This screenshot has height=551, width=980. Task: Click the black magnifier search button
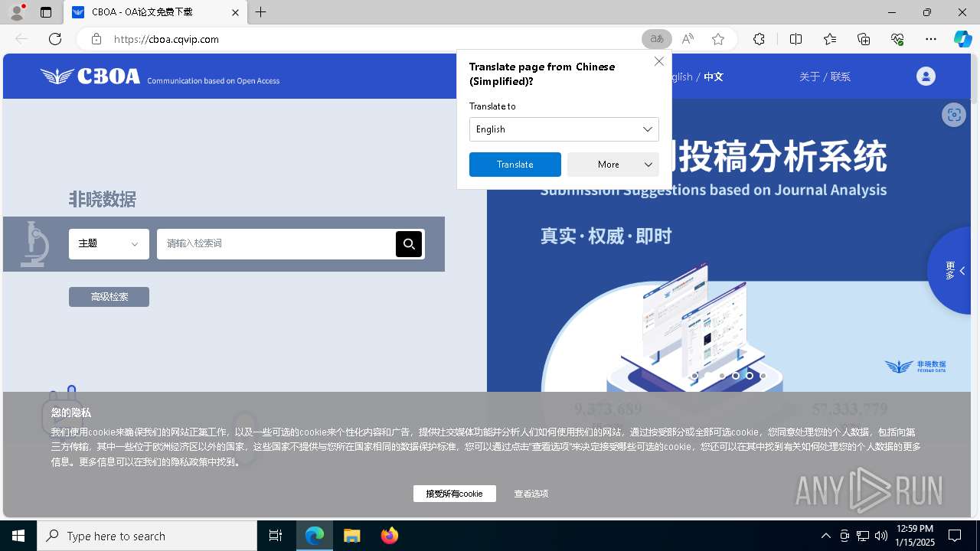tap(409, 243)
